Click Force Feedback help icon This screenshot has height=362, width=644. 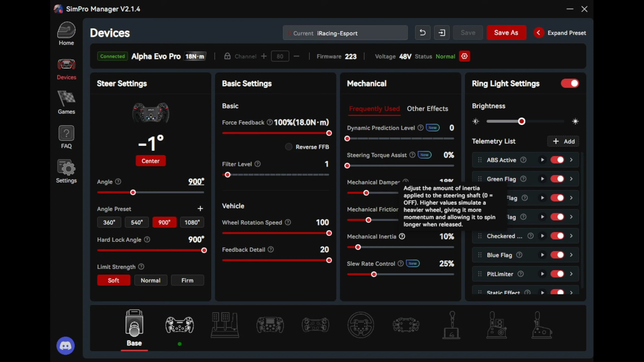pos(269,122)
